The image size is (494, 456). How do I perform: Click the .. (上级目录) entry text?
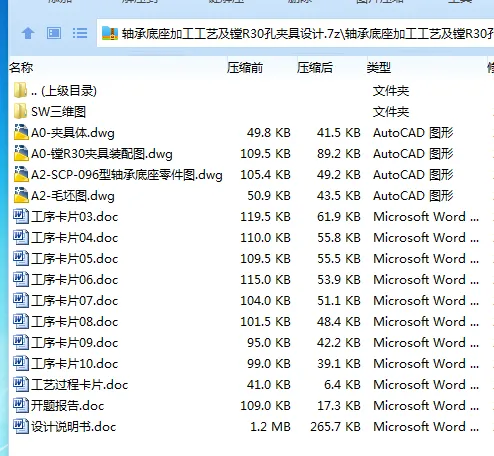coord(64,91)
